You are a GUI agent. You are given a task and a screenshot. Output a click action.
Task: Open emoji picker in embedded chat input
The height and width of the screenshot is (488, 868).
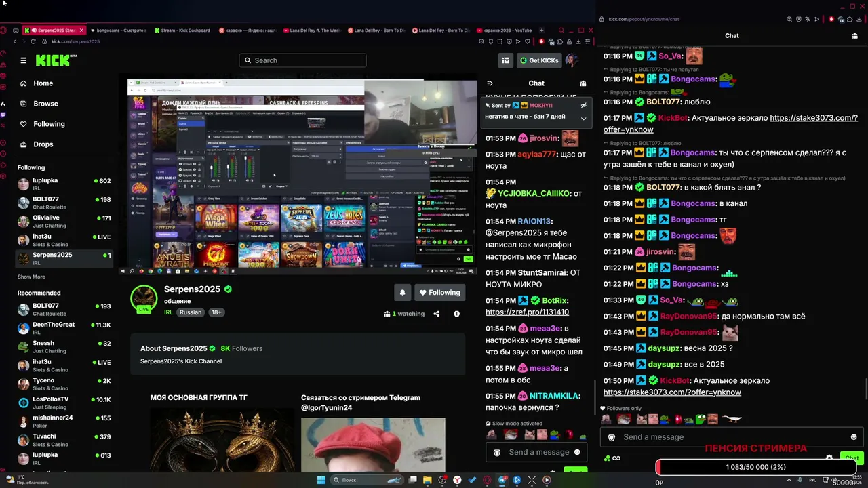click(577, 452)
